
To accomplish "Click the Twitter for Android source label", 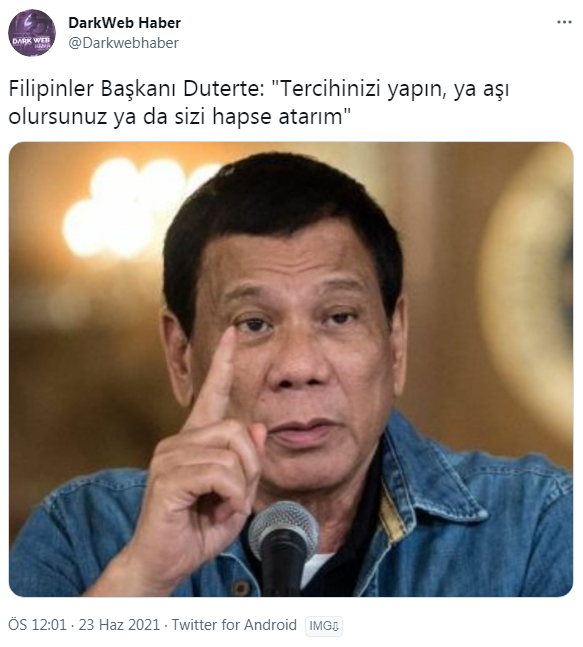I will coord(234,625).
